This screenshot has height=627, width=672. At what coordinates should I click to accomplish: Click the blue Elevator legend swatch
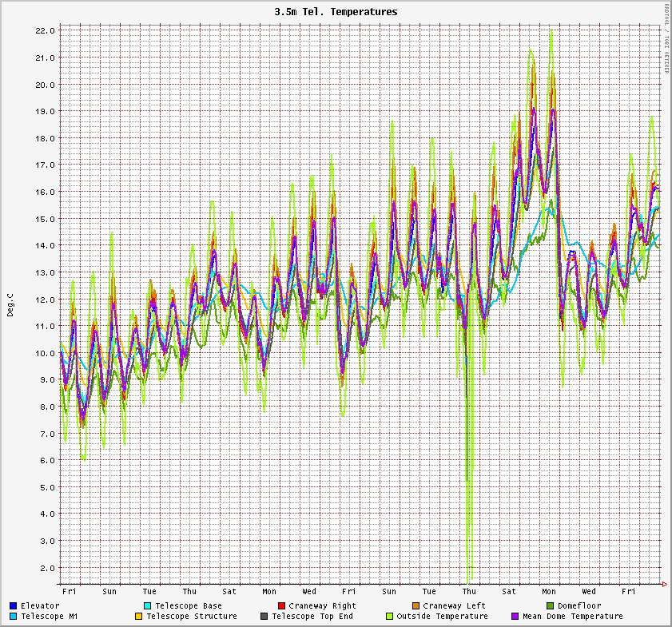[x=14, y=605]
